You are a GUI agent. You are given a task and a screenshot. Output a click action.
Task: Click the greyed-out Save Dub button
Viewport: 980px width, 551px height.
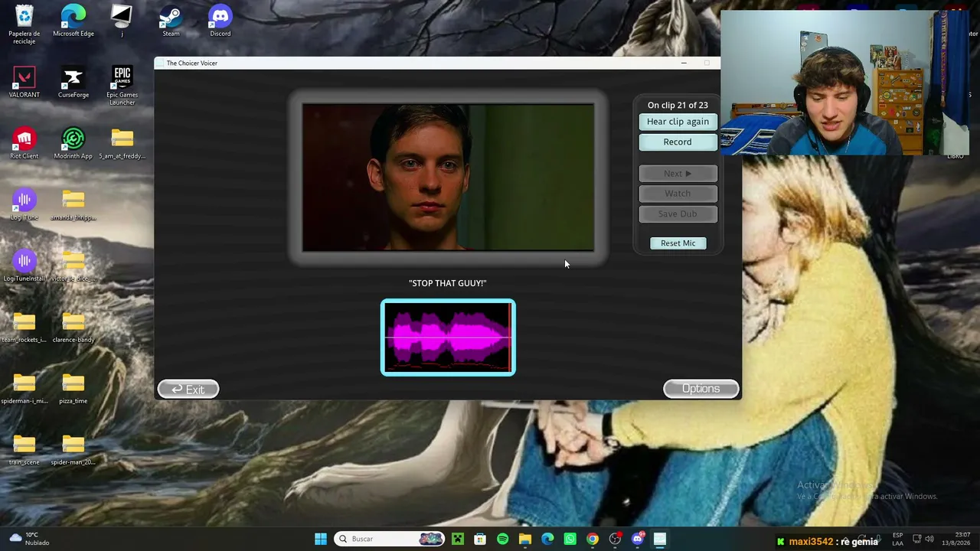678,214
